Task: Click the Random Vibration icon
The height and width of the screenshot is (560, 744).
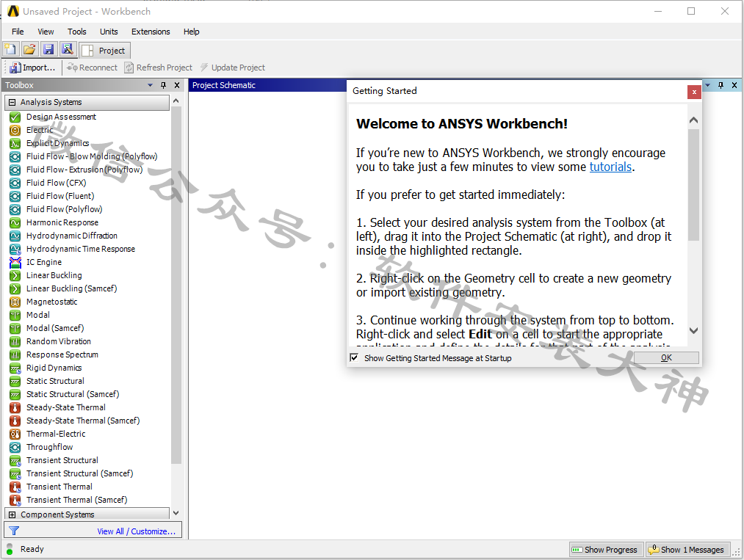Action: (15, 341)
